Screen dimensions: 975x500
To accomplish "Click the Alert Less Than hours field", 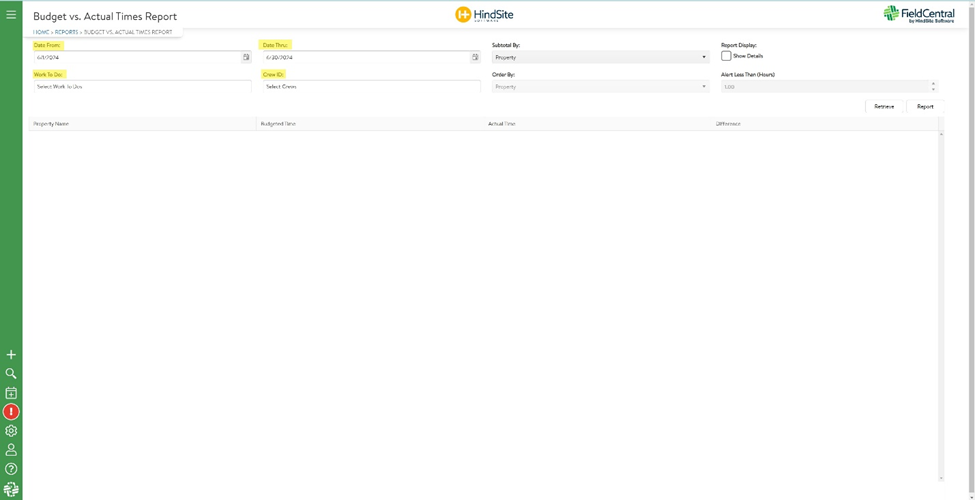I will pyautogui.click(x=825, y=86).
